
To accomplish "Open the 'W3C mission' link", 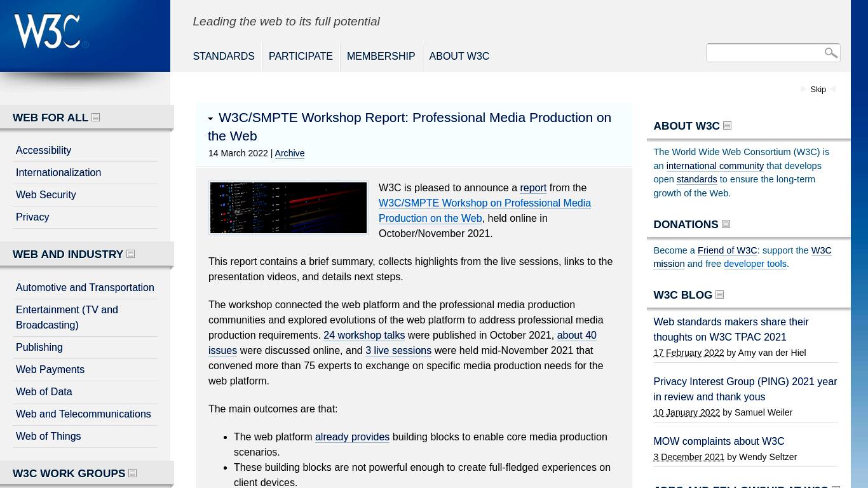I will pos(742,257).
